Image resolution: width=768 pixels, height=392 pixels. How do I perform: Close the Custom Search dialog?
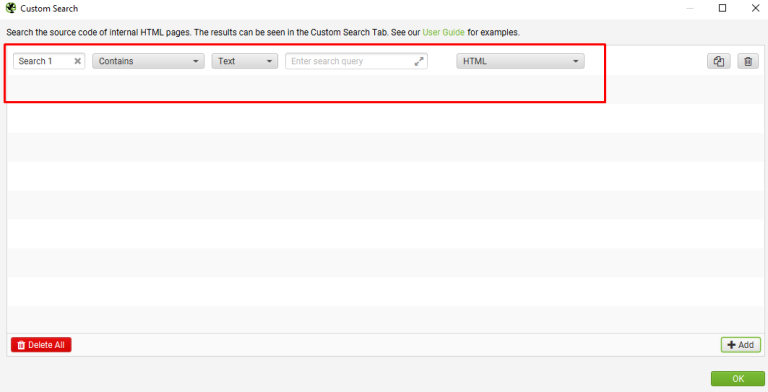click(755, 8)
